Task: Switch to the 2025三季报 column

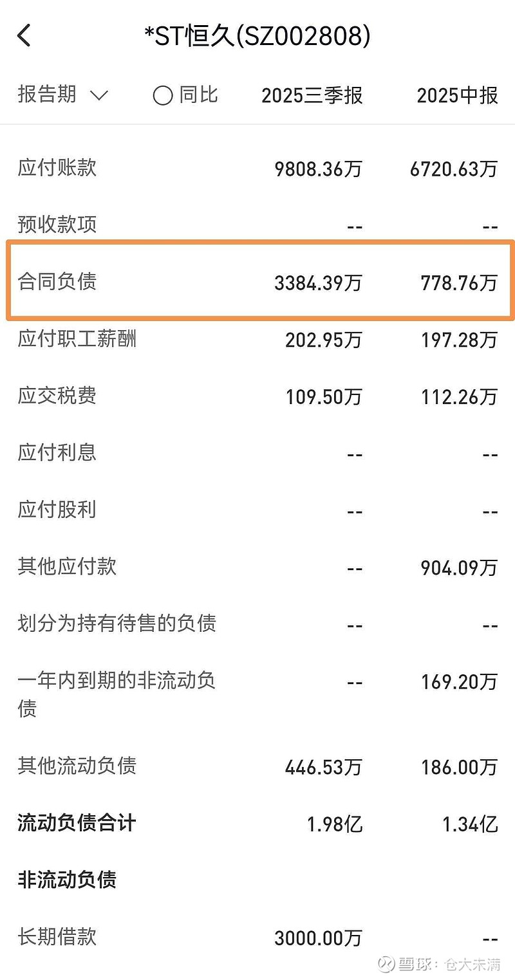Action: tap(314, 95)
